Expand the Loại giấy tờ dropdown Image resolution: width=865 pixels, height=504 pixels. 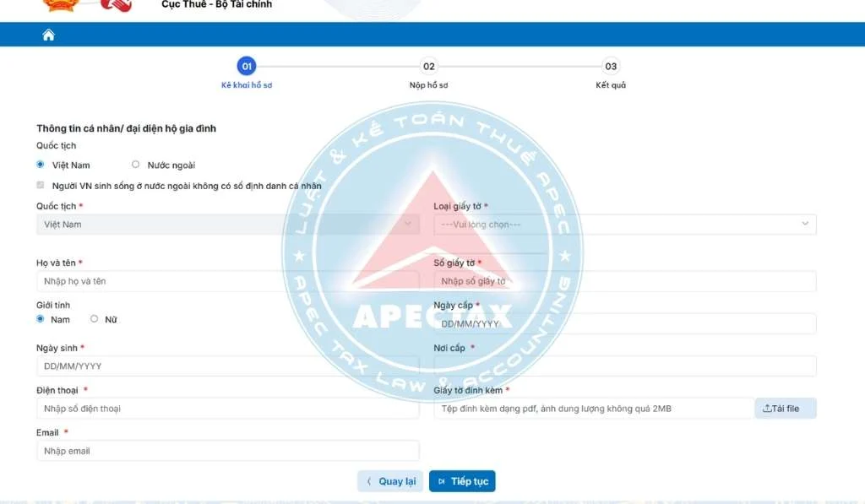625,225
